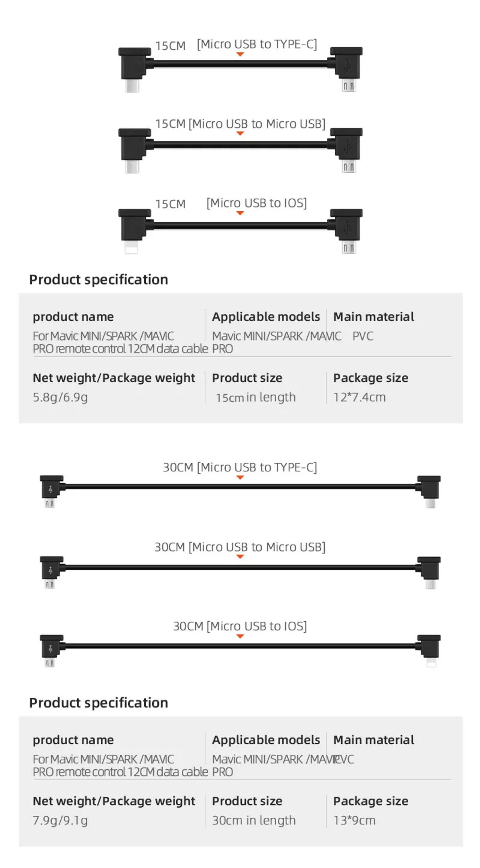This screenshot has width=480, height=868.
Task: Click the 12*7.4cm package size value
Action: coord(359,397)
